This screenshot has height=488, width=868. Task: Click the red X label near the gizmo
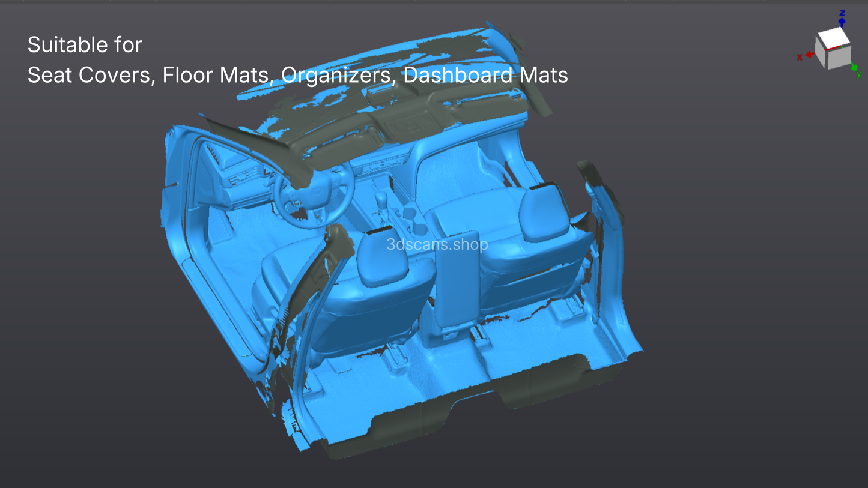coord(800,58)
